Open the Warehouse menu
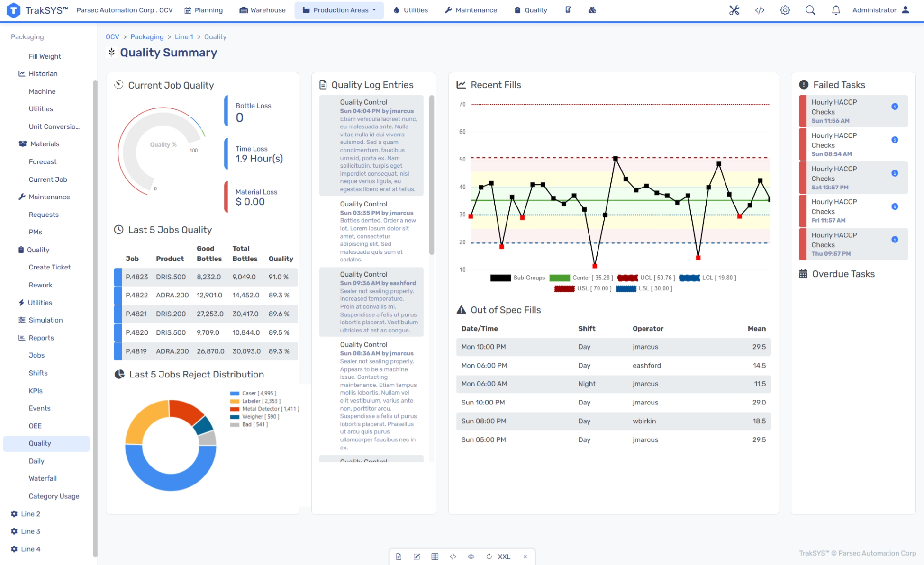This screenshot has height=565, width=924. (x=263, y=10)
